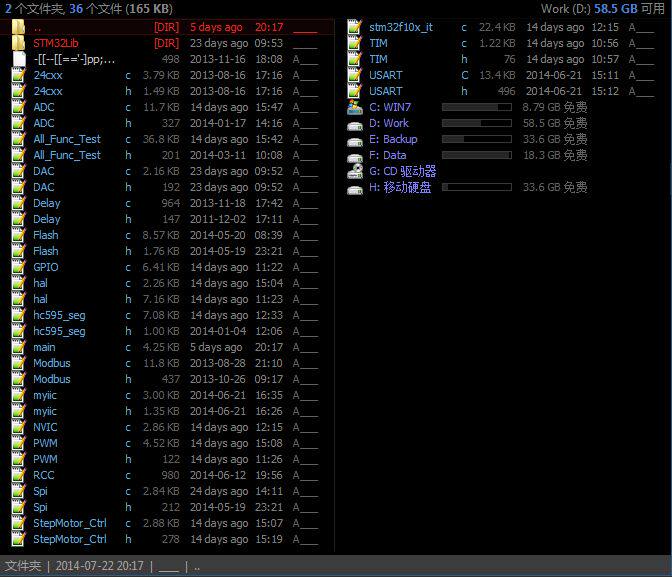Select the G: CD drive icon
672x577 pixels.
[355, 171]
